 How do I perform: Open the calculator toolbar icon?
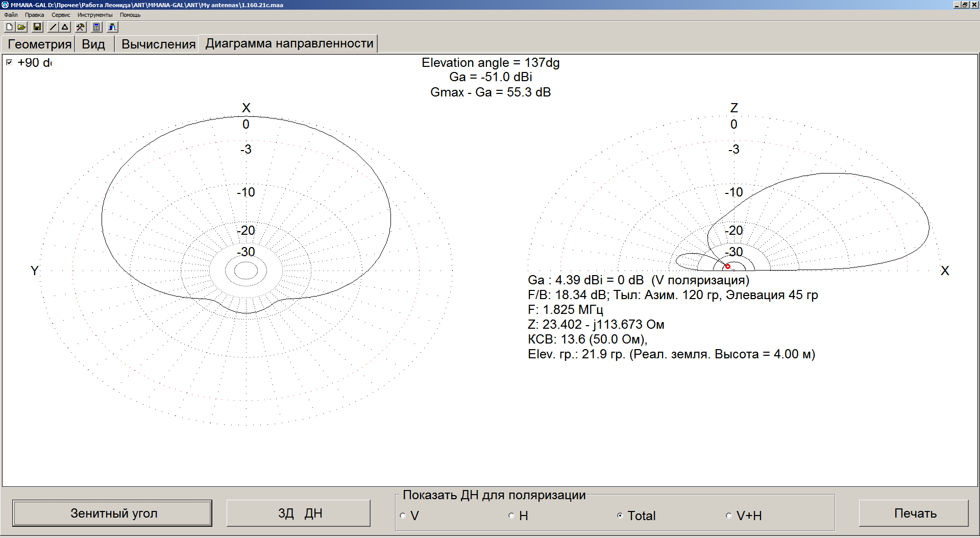coord(96,27)
